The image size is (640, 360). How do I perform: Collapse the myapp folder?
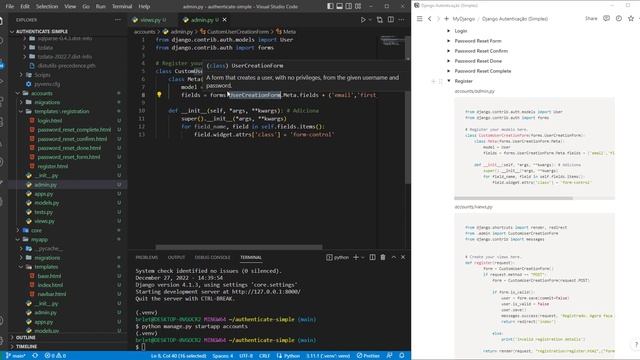(x=39, y=239)
